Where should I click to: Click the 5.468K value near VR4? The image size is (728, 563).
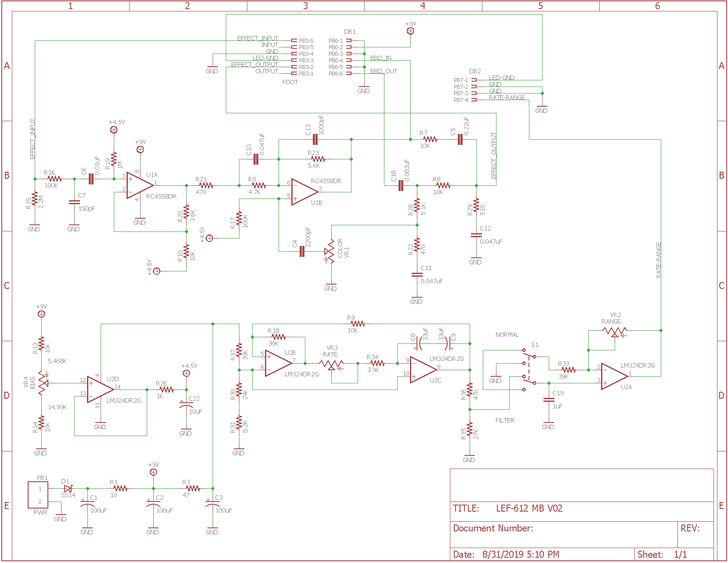57,361
